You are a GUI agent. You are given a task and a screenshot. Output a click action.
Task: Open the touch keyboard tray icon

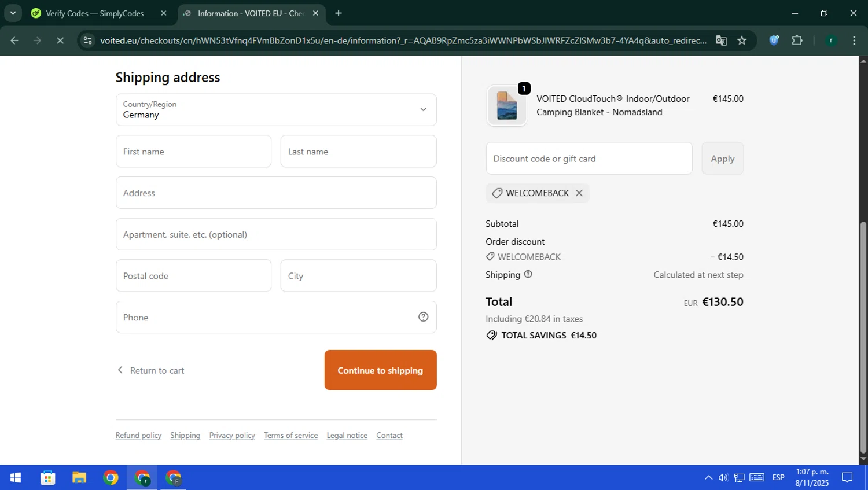pos(757,478)
